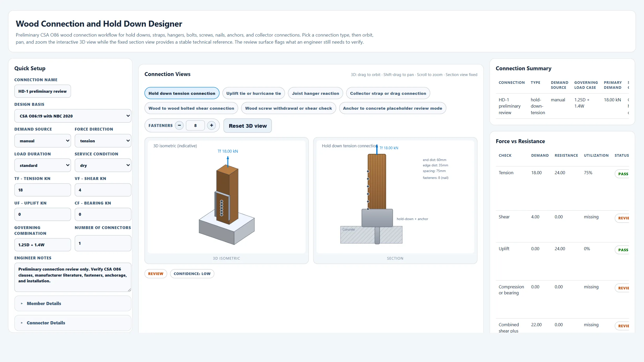The height and width of the screenshot is (362, 644).
Task: Click the governing load case 1.25D + 1.4W cell
Action: click(582, 103)
